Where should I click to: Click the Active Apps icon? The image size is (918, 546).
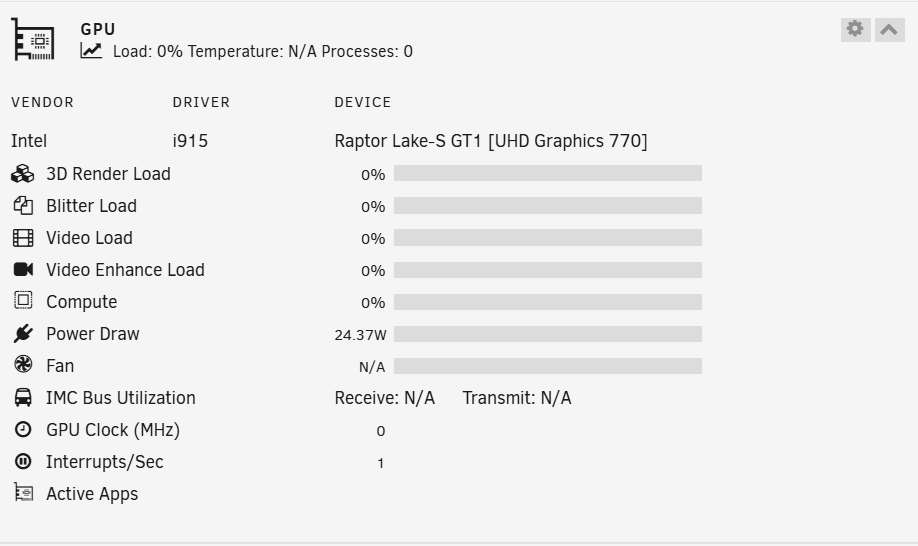pyautogui.click(x=23, y=493)
